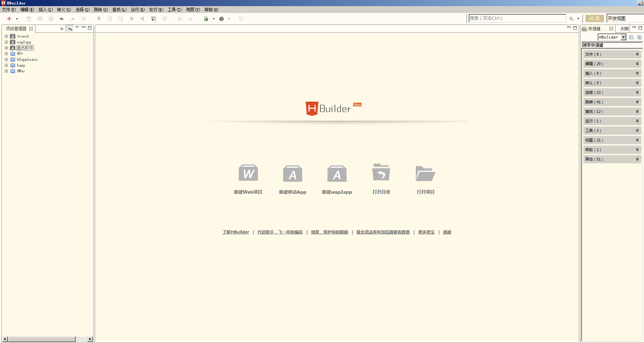The height and width of the screenshot is (343, 644).
Task: Click the Undo arrow icon
Action: point(62,19)
